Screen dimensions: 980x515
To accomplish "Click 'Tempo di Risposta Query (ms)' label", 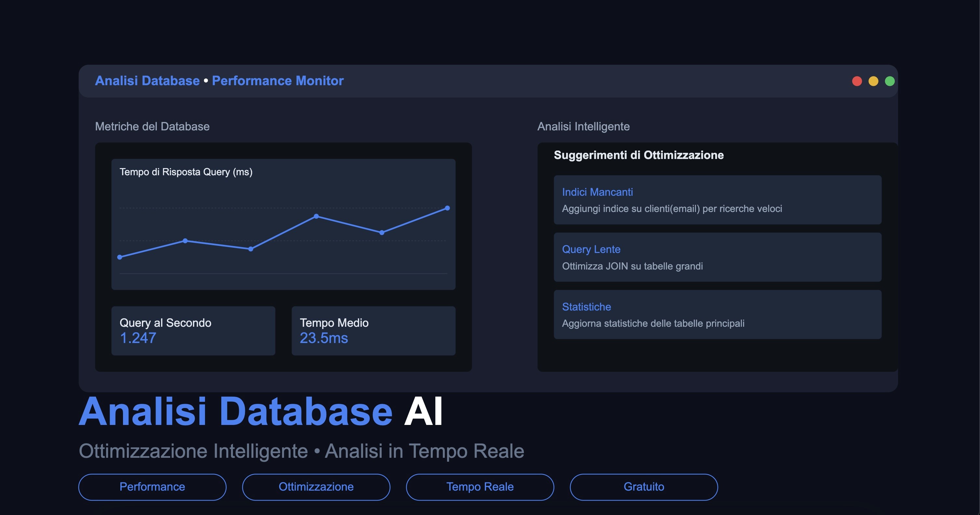I will click(x=186, y=172).
